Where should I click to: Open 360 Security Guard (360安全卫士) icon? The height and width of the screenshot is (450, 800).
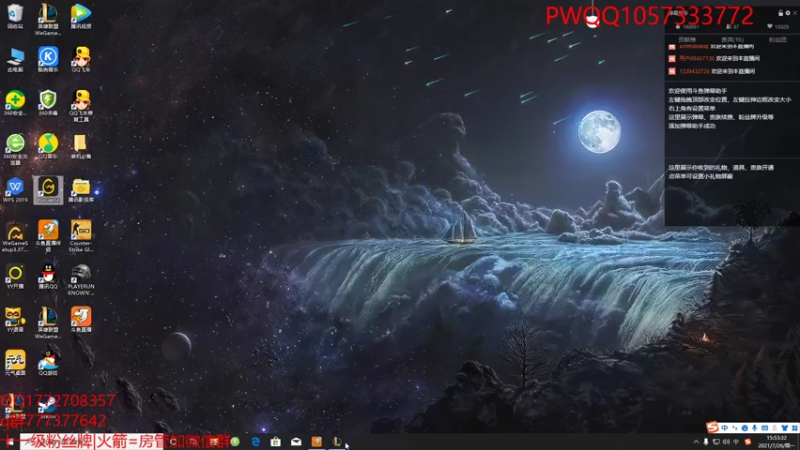15,103
